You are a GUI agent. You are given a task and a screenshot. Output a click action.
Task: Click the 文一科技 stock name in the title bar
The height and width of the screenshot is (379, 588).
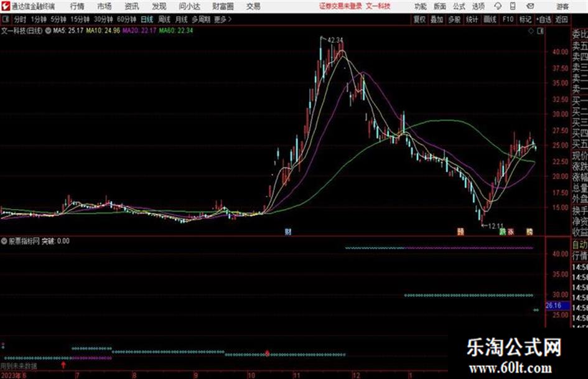(x=378, y=6)
